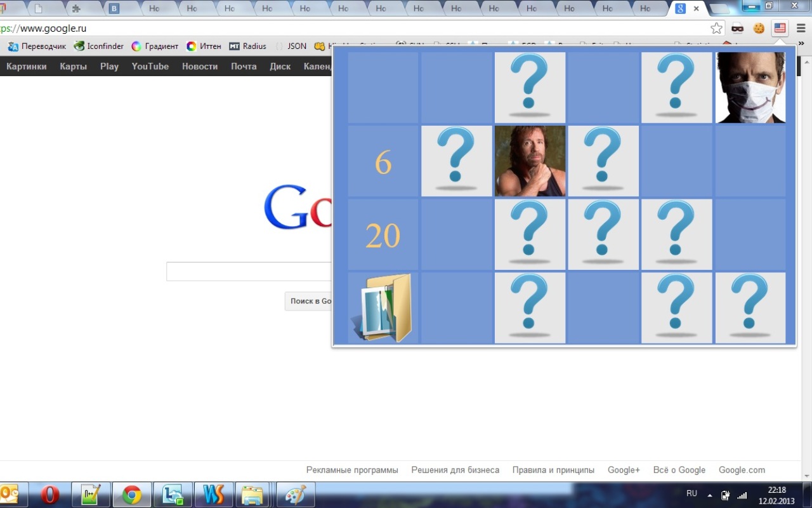Select the Картинки menu item
812x508 pixels.
tap(26, 66)
